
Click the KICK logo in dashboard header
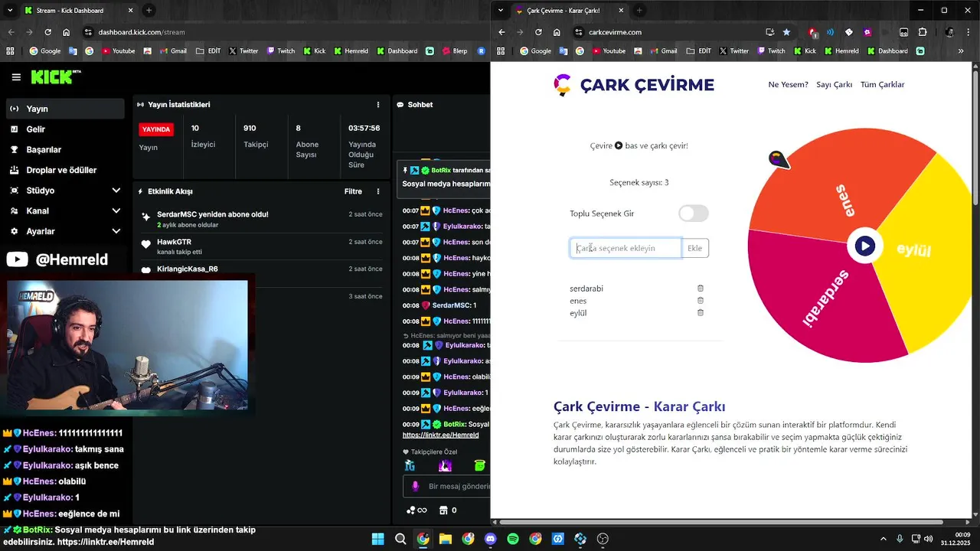pyautogui.click(x=55, y=77)
